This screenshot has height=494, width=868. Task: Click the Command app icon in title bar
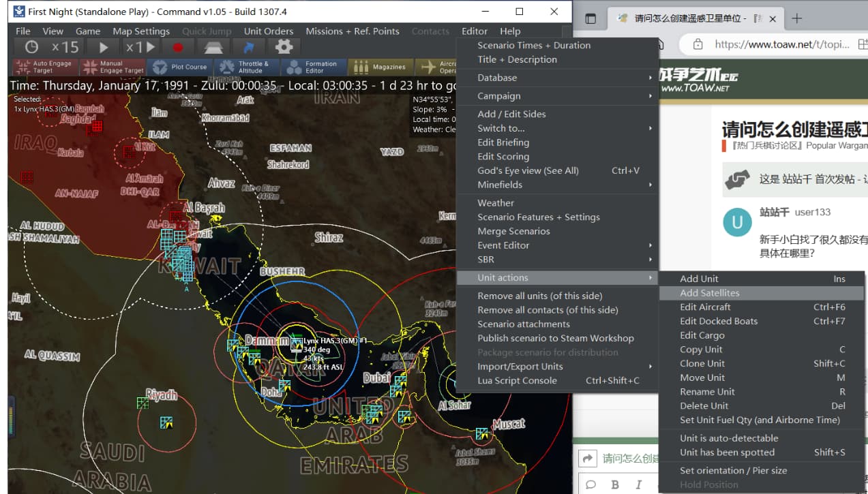coord(18,12)
